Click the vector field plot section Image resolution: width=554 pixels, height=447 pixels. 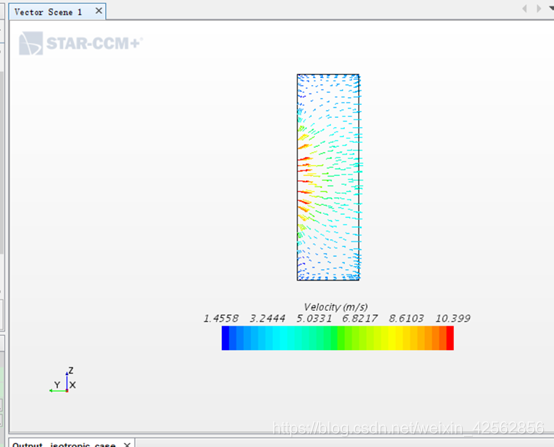329,177
